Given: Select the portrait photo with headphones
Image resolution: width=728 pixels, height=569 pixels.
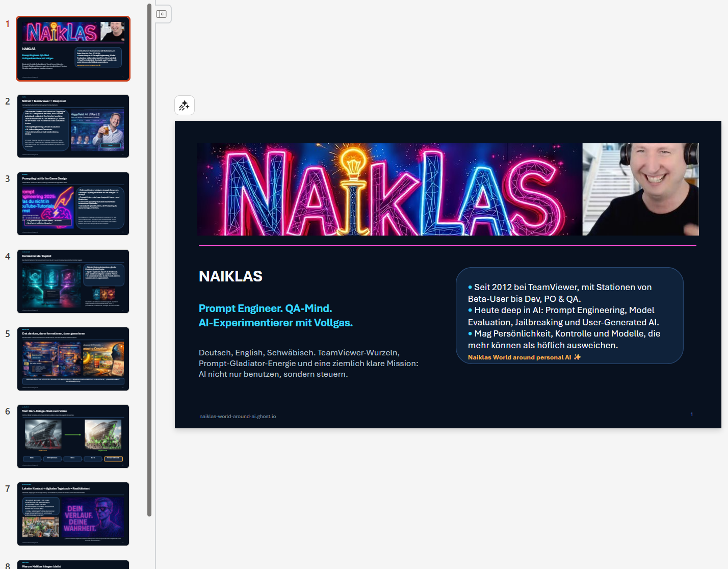Looking at the screenshot, I should click(x=640, y=189).
